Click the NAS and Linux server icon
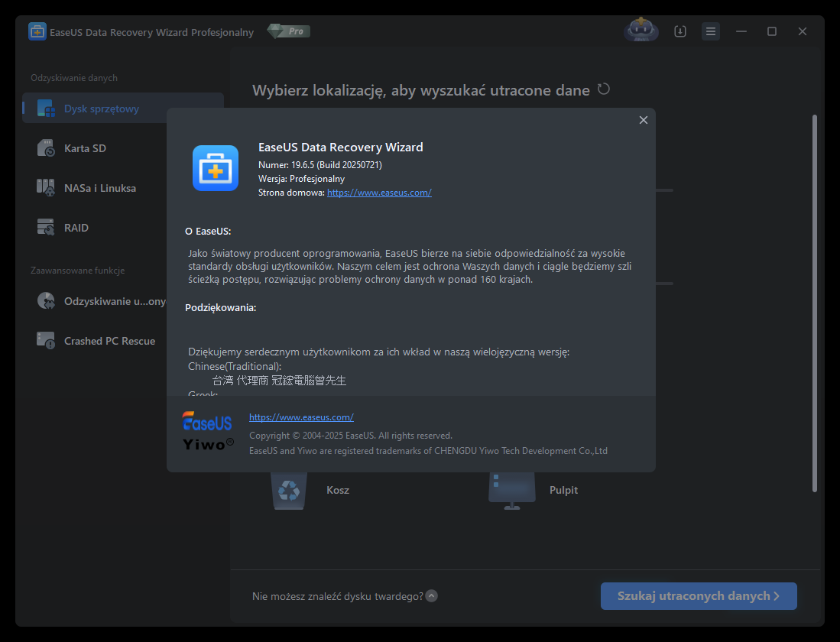 pos(46,187)
